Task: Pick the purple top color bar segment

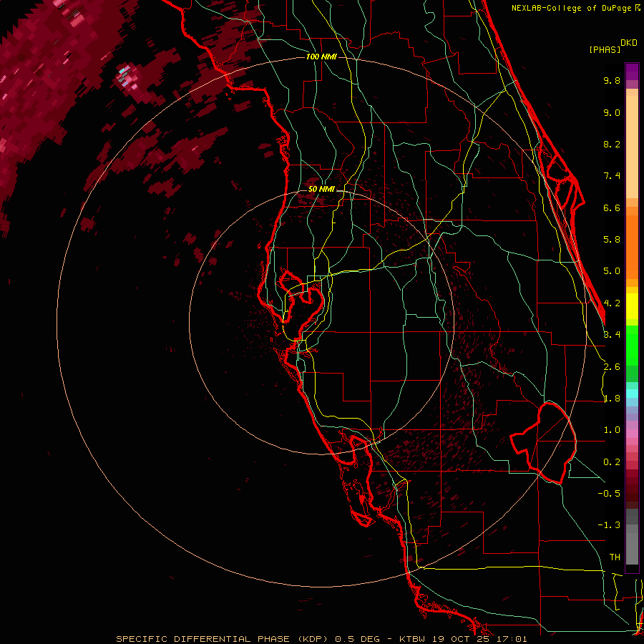Action: click(632, 72)
